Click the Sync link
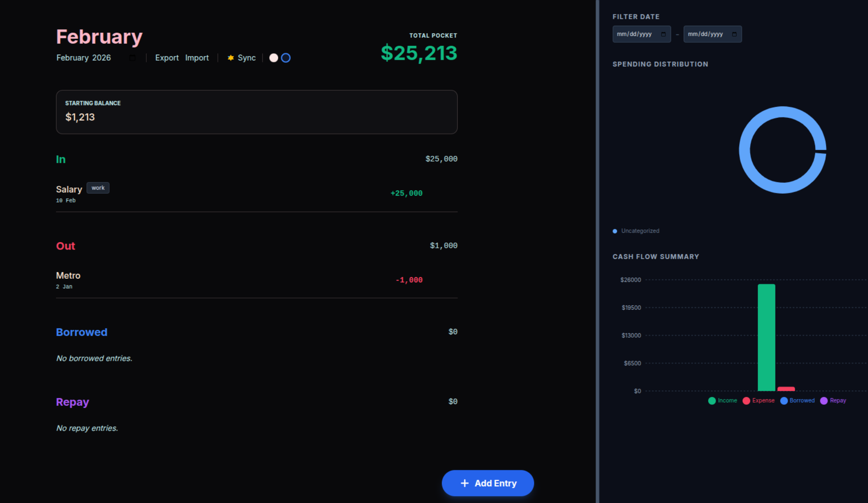The image size is (868, 503). pyautogui.click(x=247, y=58)
